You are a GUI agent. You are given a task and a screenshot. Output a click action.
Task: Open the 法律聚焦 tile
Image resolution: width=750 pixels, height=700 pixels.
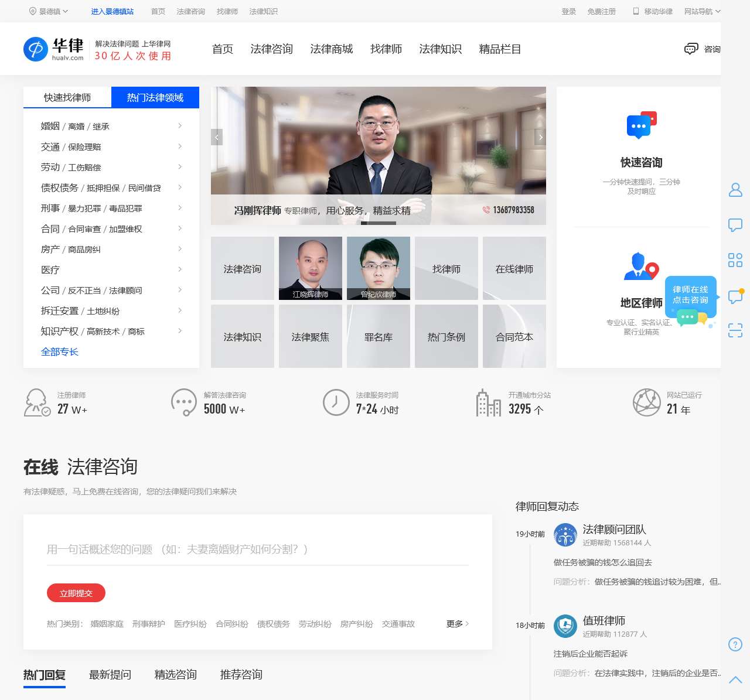coord(311,336)
